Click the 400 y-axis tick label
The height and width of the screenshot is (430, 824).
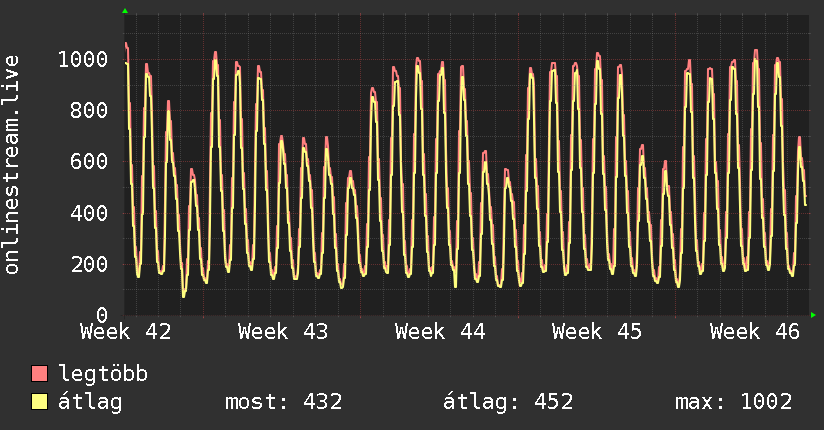89,213
